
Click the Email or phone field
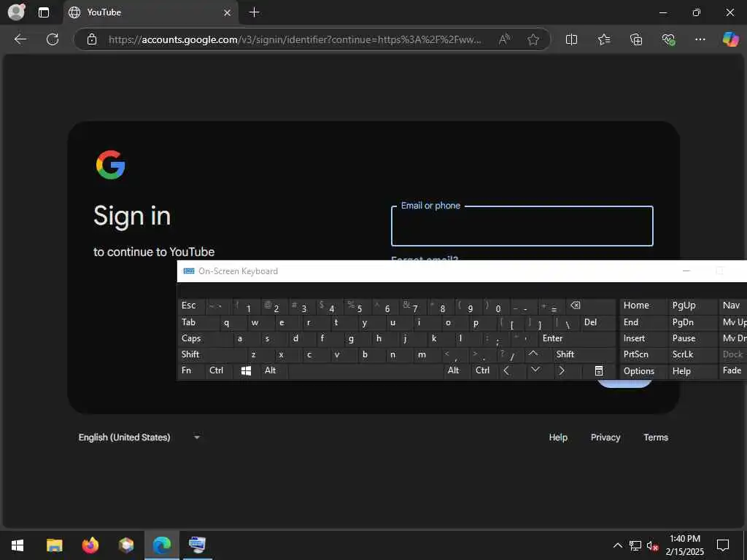click(522, 226)
